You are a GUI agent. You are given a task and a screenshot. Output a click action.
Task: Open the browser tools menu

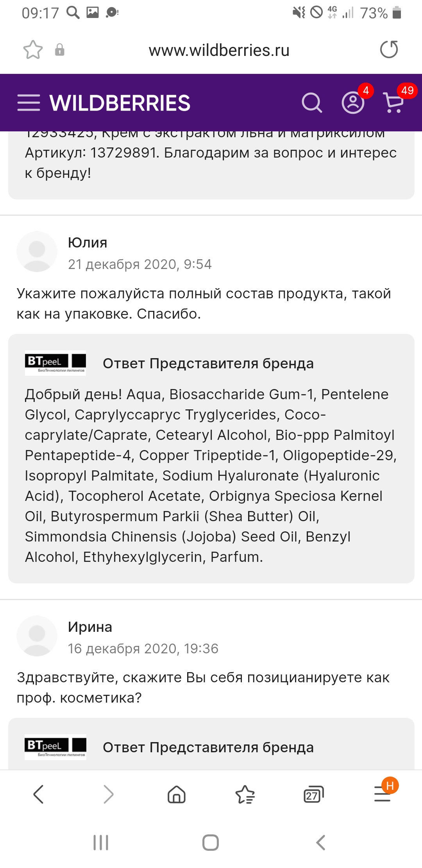(383, 794)
